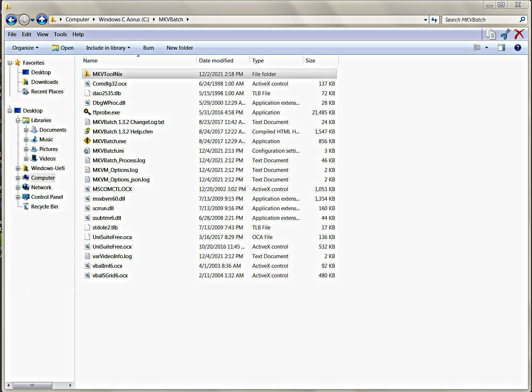
Task: Select the MKVBatch 1.3.2 Help.chm icon
Action: coord(87,131)
